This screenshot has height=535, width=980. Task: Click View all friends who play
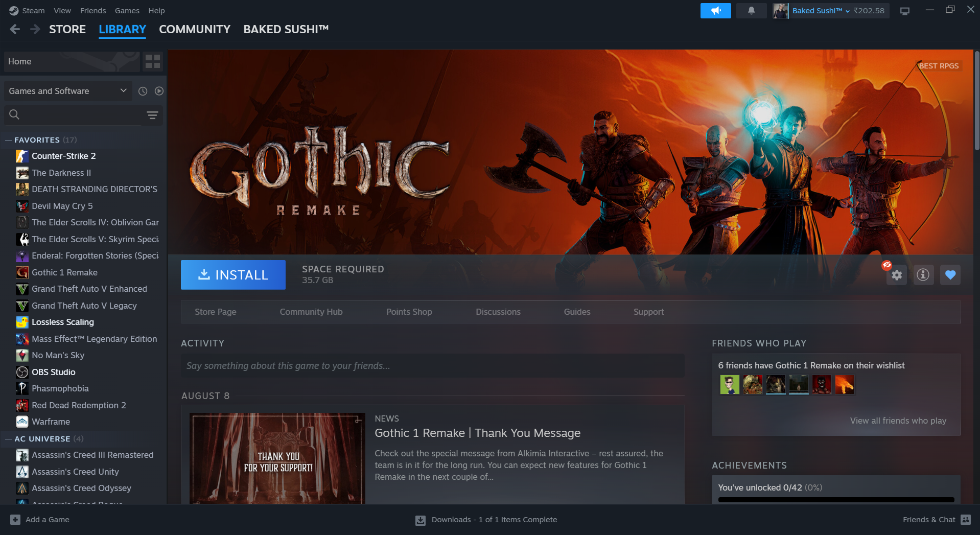(x=898, y=421)
